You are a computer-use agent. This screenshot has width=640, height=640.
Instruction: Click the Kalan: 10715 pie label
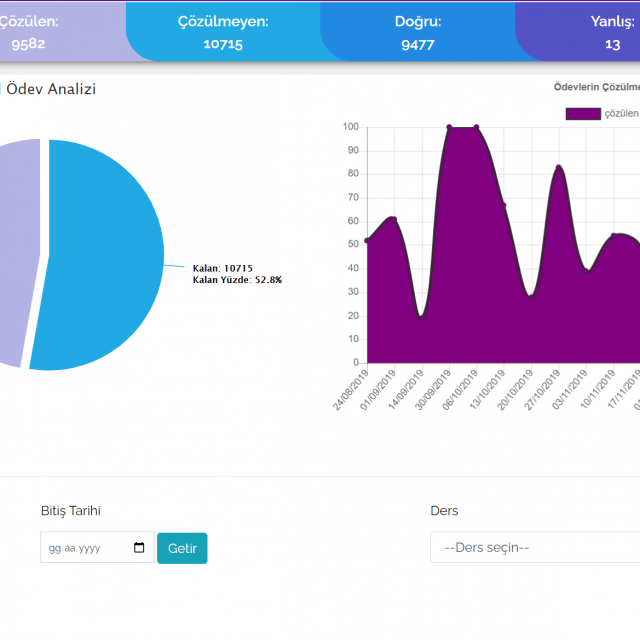click(222, 268)
